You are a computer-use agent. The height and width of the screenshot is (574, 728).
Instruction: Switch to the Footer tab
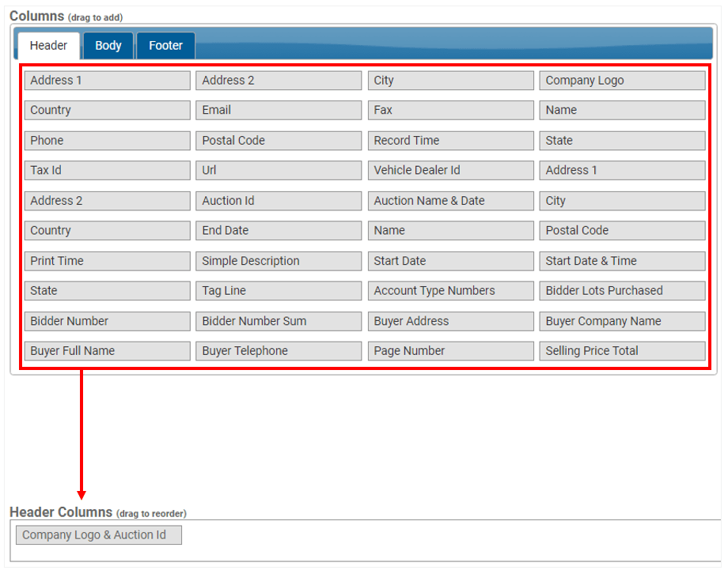click(x=165, y=45)
